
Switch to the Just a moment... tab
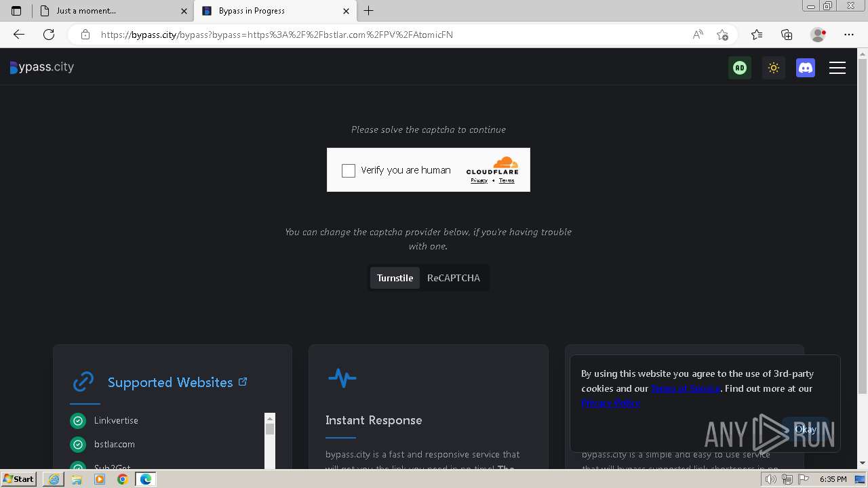coord(113,11)
